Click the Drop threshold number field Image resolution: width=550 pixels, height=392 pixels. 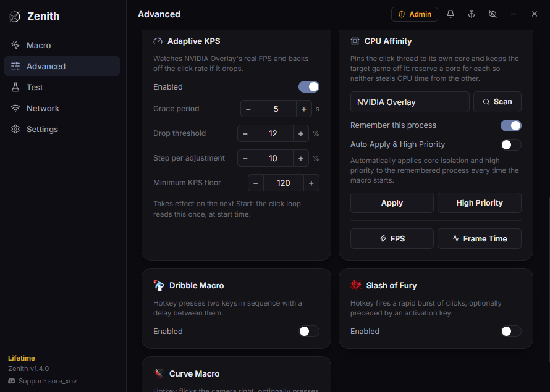[x=273, y=133]
